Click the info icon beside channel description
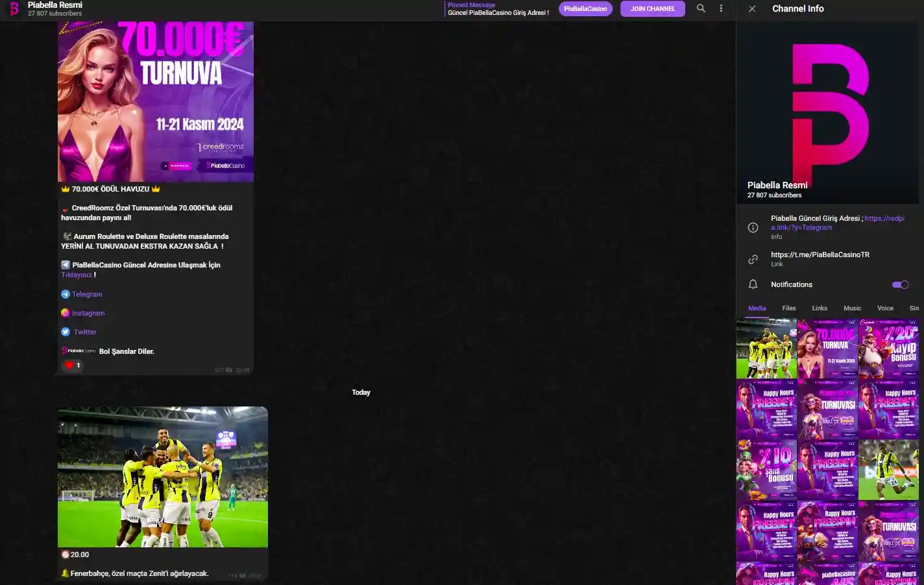 tap(753, 227)
